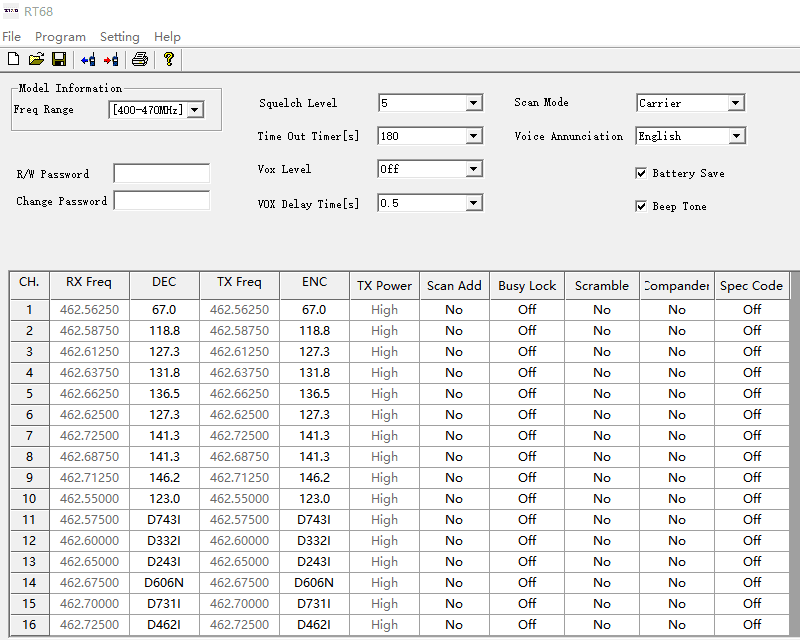Screen dimensions: 800x640
Task: Toggle the Battery Save checkbox
Action: click(641, 173)
